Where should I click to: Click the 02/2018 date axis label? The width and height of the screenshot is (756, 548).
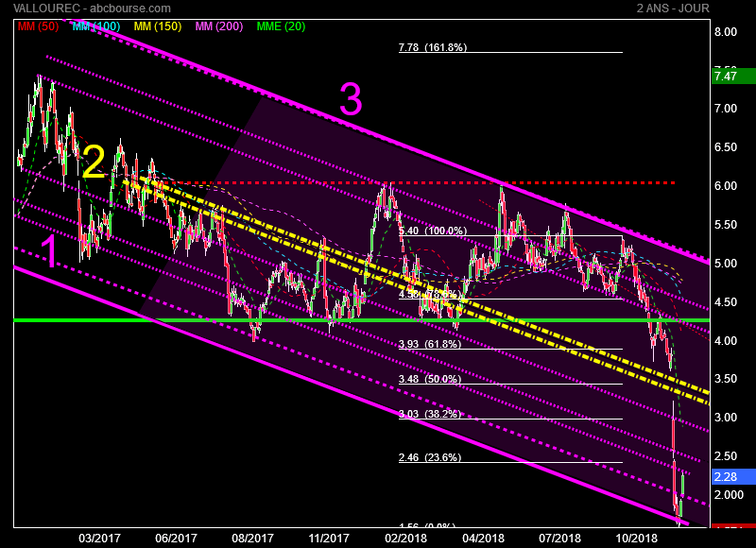(405, 538)
